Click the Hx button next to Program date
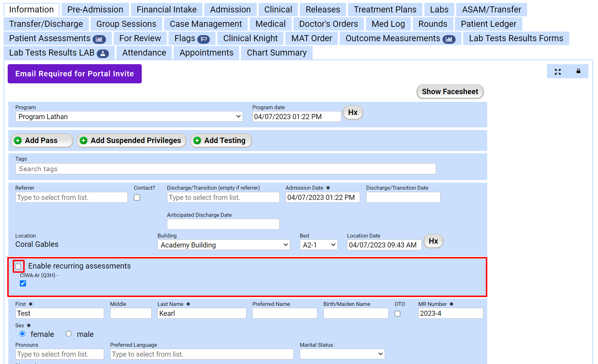This screenshot has width=598, height=364. pyautogui.click(x=352, y=113)
